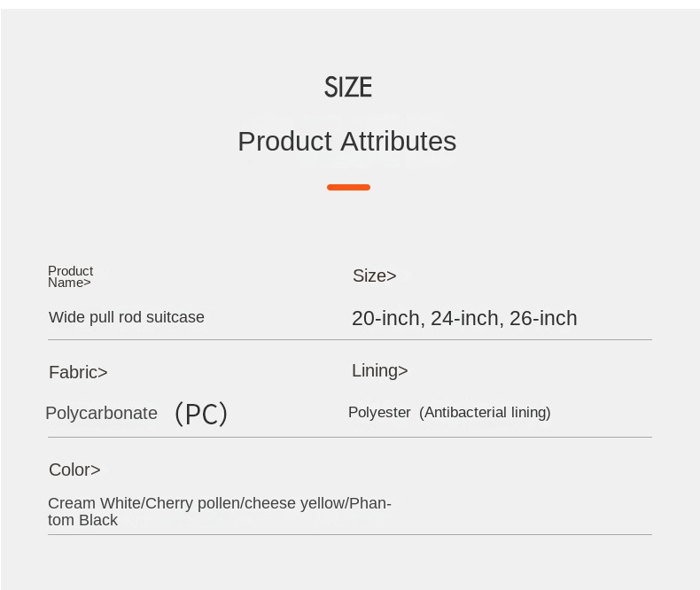The image size is (700, 590).
Task: Expand the Size> label
Action: (374, 276)
